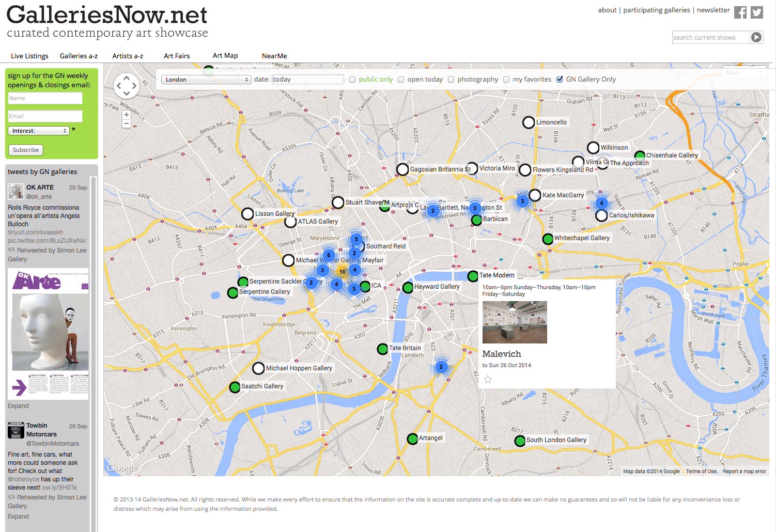Open the orange cluster marker numbered 10
Image resolution: width=776 pixels, height=532 pixels.
343,271
